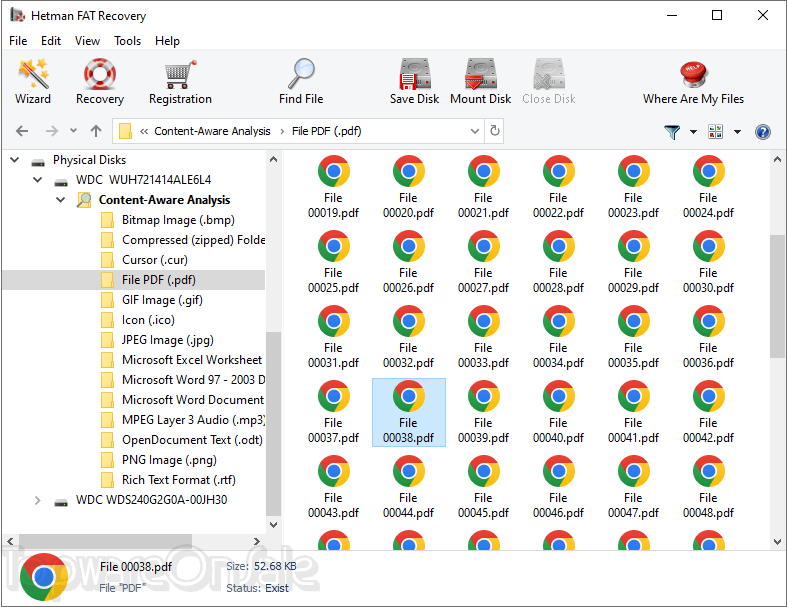Viewport: 787px width, 607px height.
Task: Go back with the back arrow
Action: pyautogui.click(x=22, y=132)
